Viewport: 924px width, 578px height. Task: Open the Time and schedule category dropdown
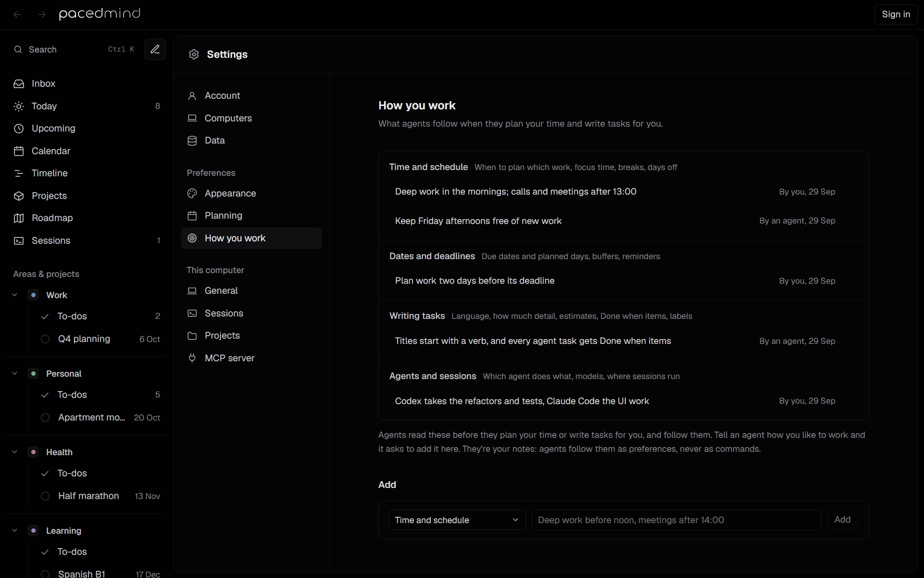(x=457, y=520)
